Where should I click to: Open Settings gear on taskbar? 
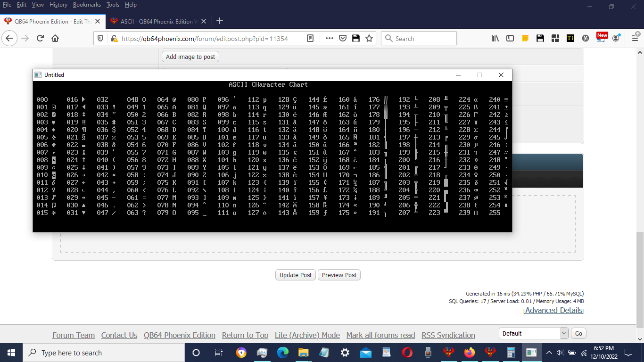point(345,353)
